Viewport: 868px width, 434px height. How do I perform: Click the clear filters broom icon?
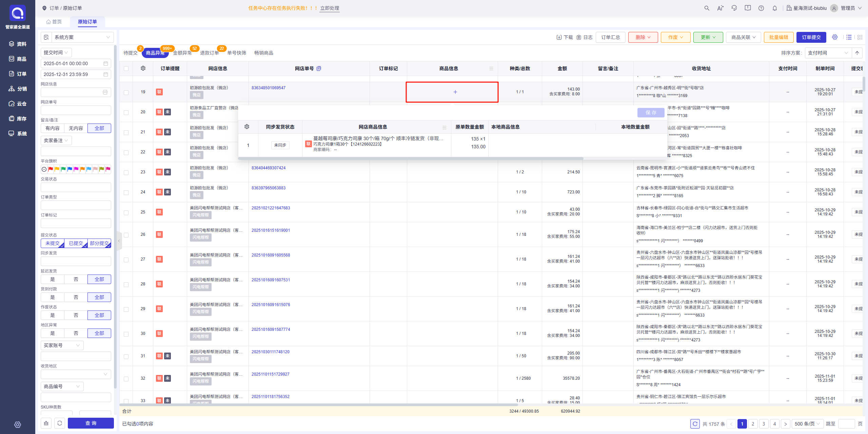click(x=46, y=423)
